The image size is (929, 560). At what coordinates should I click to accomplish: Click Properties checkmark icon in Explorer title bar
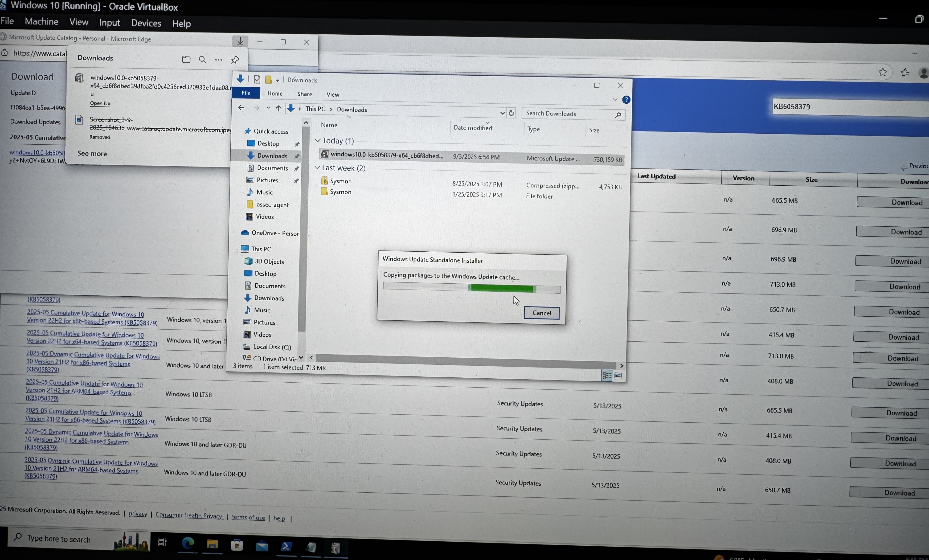[x=257, y=79]
